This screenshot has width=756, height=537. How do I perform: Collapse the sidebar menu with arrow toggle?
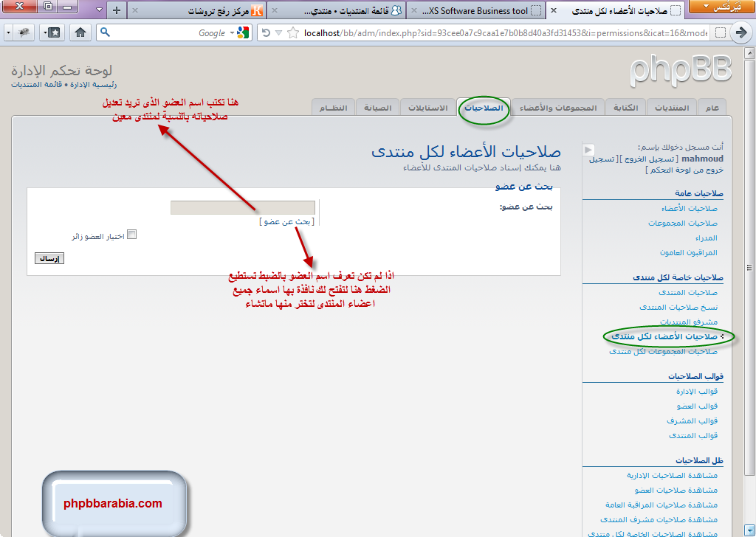(588, 150)
